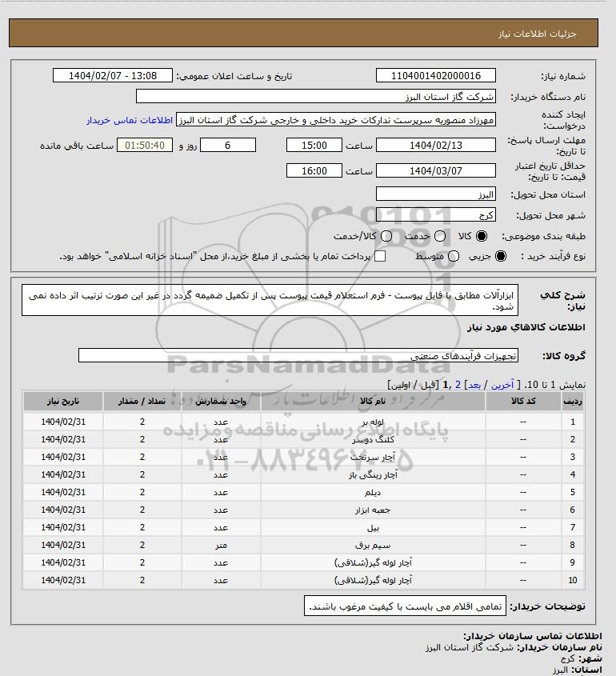Click ردیف column header
This screenshot has height=676, width=616.
[573, 402]
